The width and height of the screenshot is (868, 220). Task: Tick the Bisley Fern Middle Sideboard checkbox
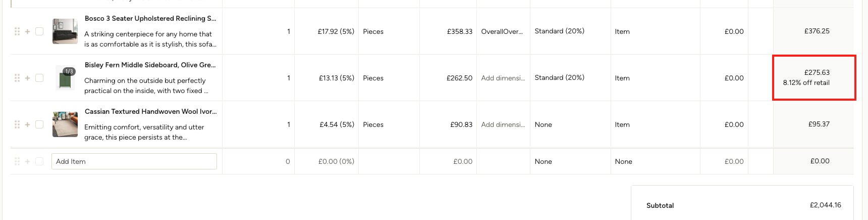[x=39, y=78]
